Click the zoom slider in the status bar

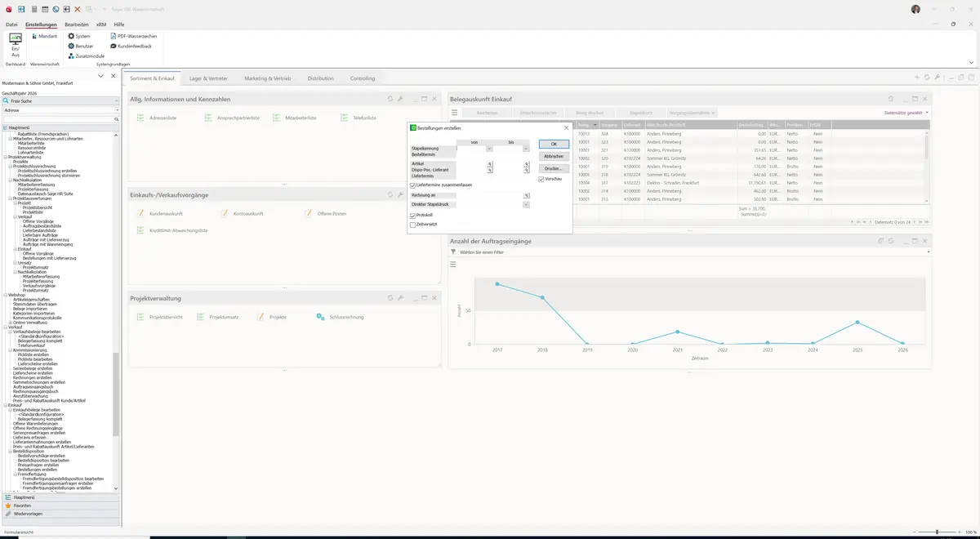(937, 532)
